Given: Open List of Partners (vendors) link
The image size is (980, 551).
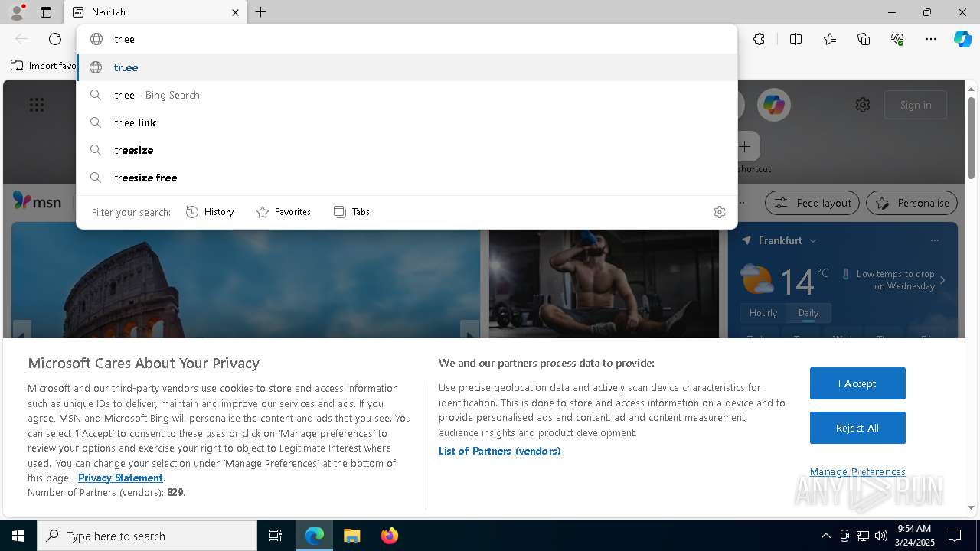Looking at the screenshot, I should click(x=500, y=451).
